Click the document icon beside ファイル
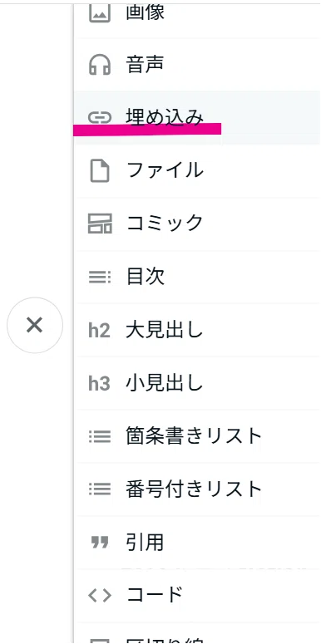Viewport: 321px width, 644px height. pos(100,171)
